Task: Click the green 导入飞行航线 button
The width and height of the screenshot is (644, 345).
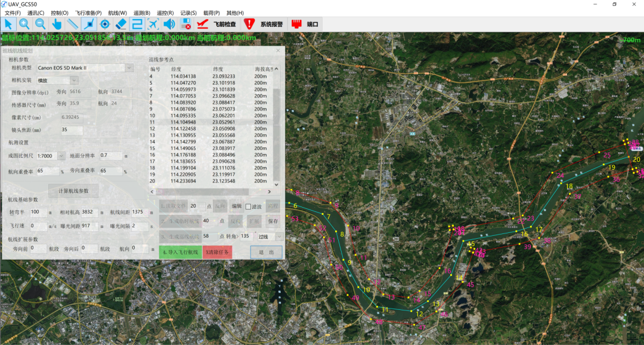Action: [180, 252]
